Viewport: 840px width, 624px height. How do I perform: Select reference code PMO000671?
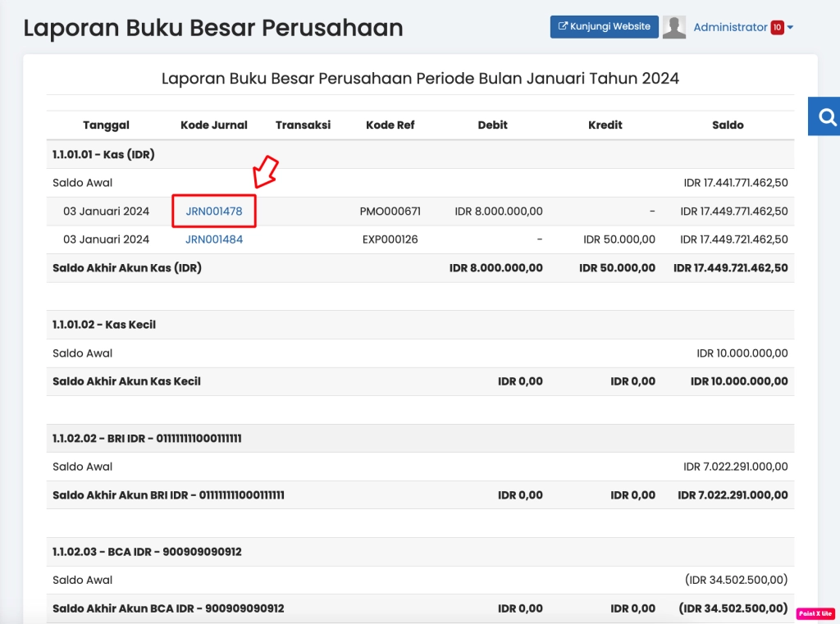click(390, 212)
